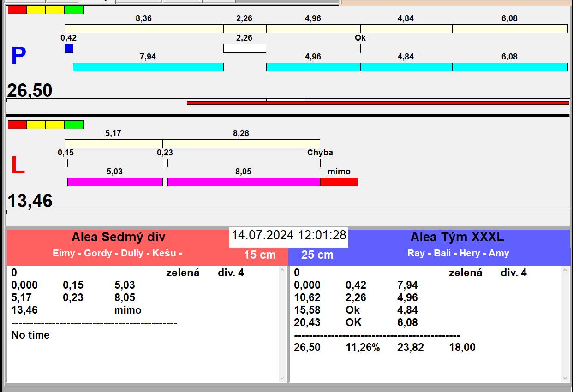The width and height of the screenshot is (573, 392).
Task: Select the white 2,26 changeover box
Action: coord(245,48)
